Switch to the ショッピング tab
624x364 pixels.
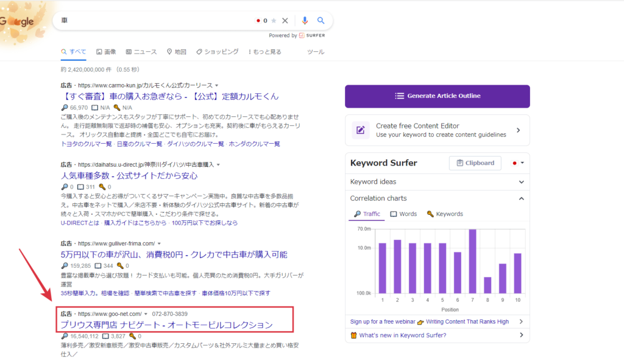click(x=218, y=52)
